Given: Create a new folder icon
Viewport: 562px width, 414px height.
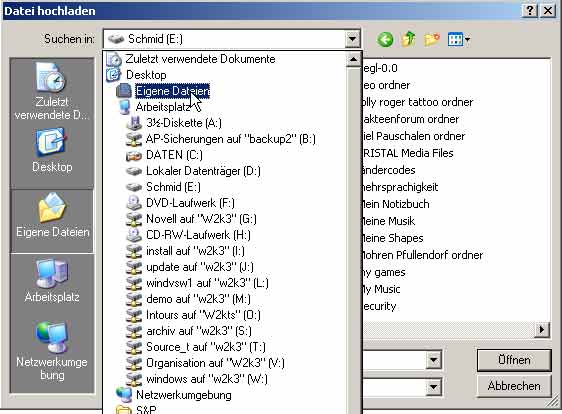Looking at the screenshot, I should click(432, 39).
